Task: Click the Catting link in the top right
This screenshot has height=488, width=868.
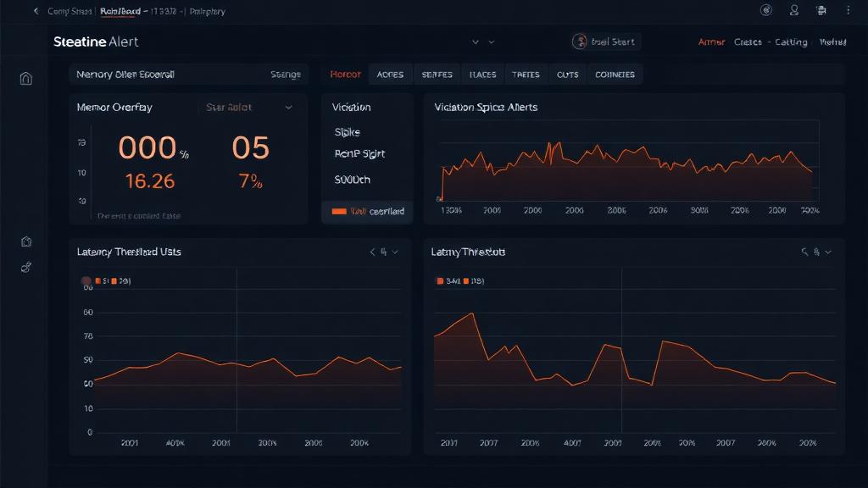Action: [x=793, y=41]
